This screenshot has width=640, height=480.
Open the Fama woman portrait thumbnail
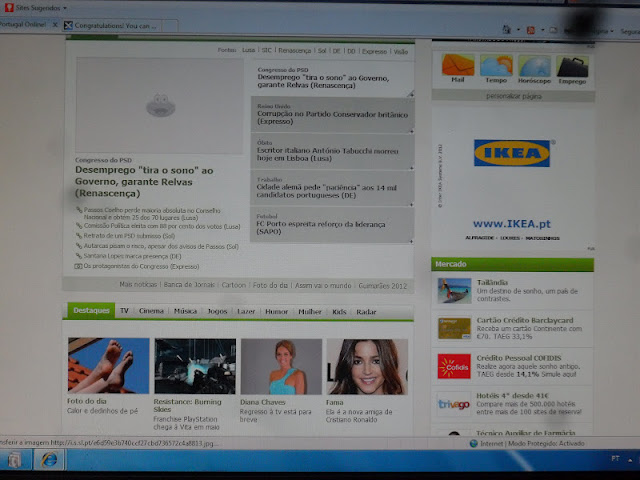pyautogui.click(x=367, y=367)
